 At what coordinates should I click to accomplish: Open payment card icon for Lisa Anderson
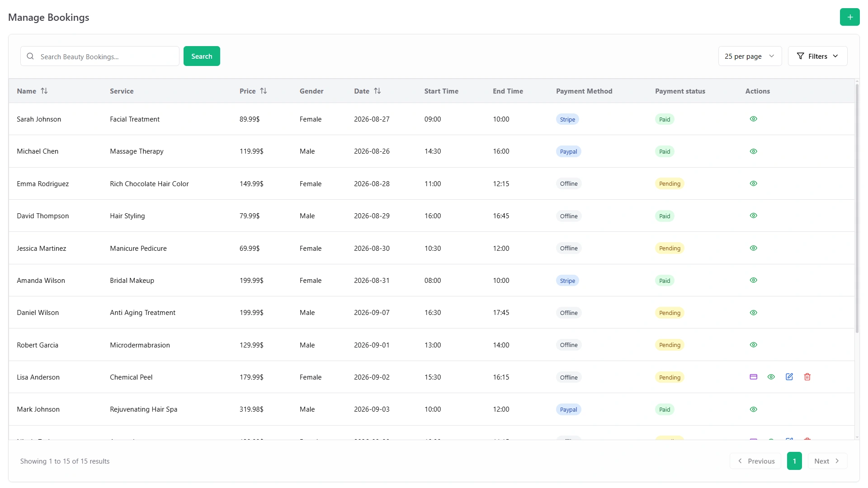(753, 377)
